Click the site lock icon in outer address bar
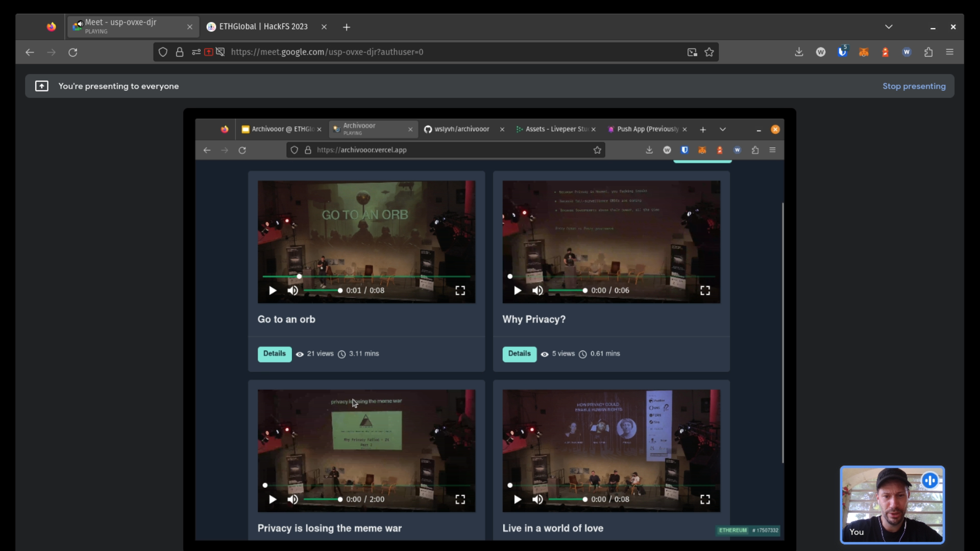 (x=180, y=52)
